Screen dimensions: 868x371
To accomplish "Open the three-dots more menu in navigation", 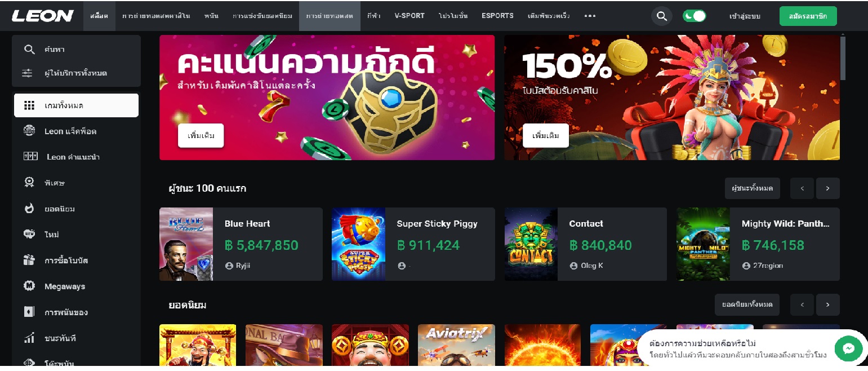I will 590,16.
